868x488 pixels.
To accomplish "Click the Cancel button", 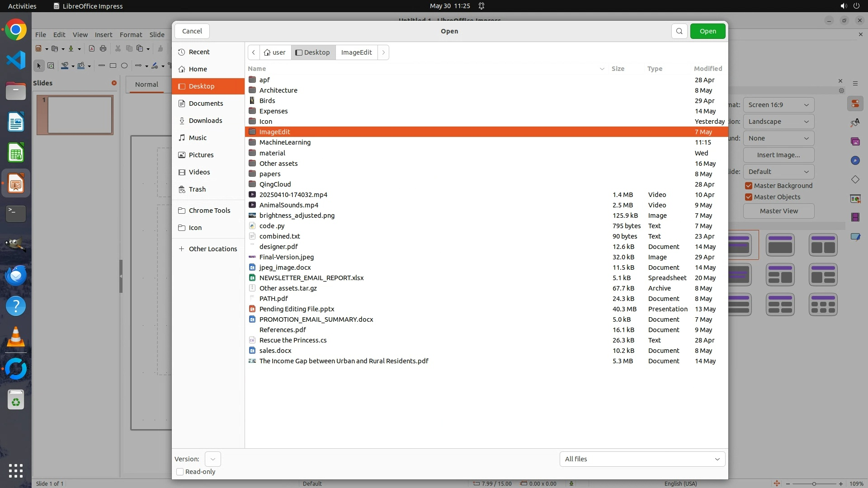I will pos(192,31).
